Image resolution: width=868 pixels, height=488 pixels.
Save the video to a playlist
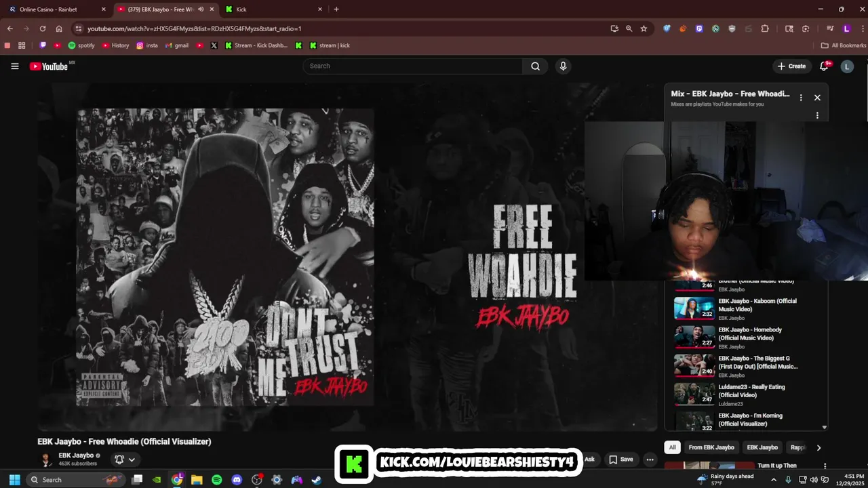click(x=620, y=459)
